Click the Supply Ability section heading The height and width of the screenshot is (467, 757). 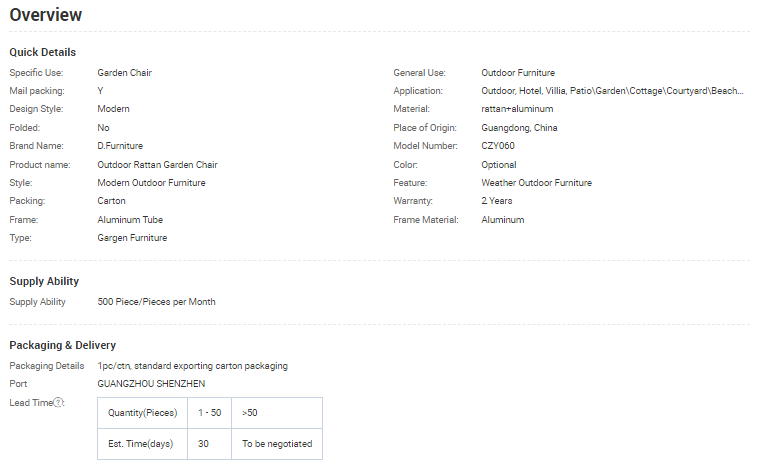44,281
